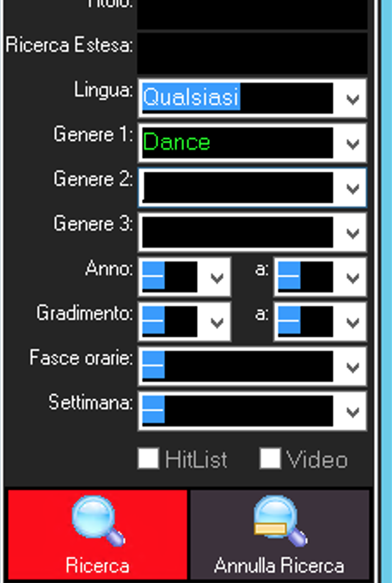392x583 pixels.
Task: Click inside the empty Genere 2 field
Action: pyautogui.click(x=238, y=187)
